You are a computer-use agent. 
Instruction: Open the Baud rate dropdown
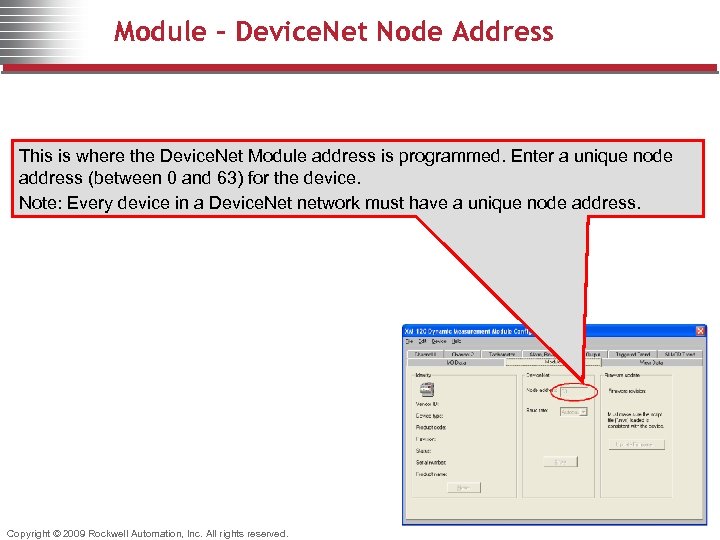pyautogui.click(x=574, y=412)
